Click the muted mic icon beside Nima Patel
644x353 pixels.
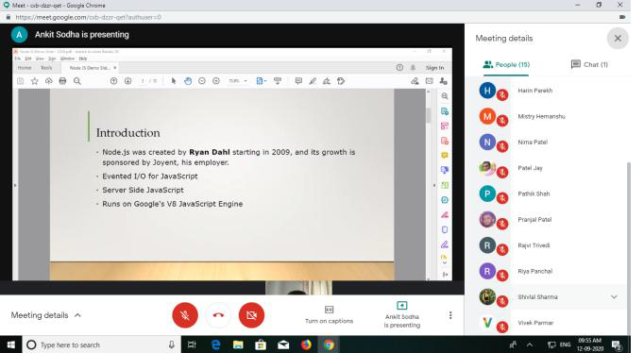[502, 146]
